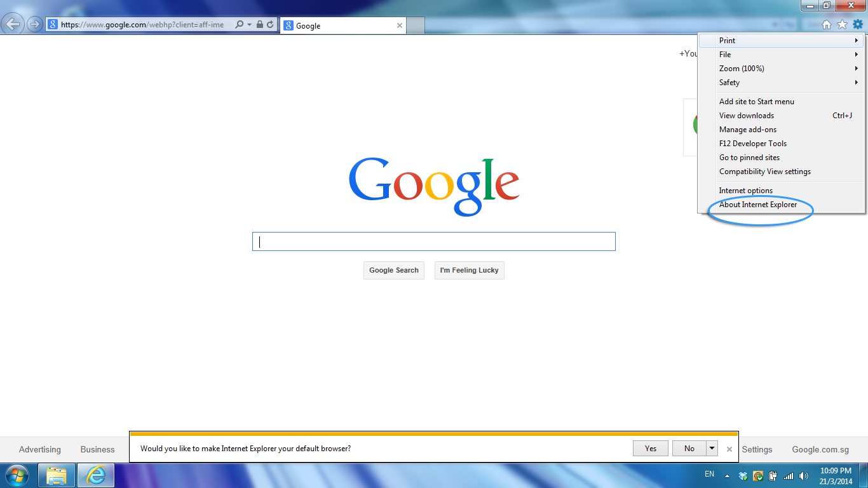Open Favorites with the star icon
Viewport: 868px width, 488px height.
pos(842,25)
